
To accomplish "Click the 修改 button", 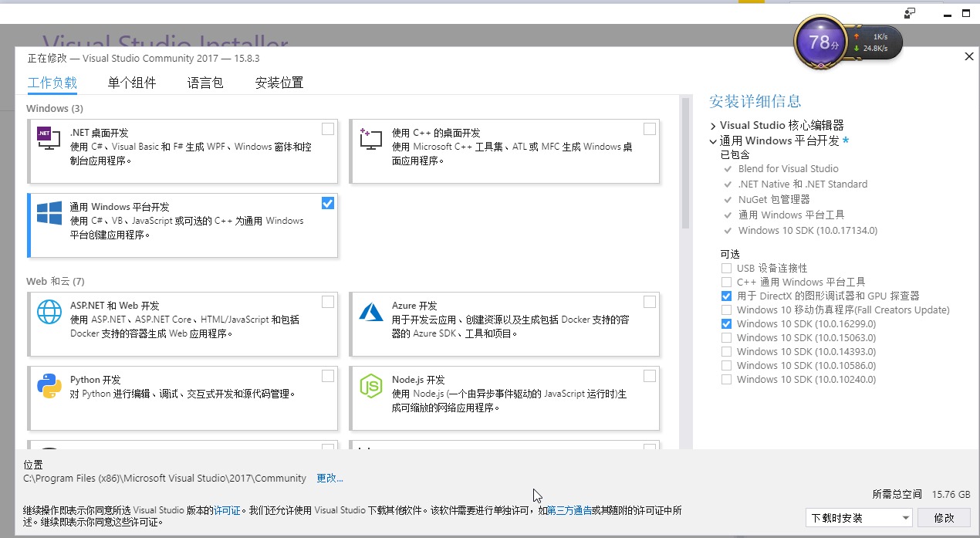I will pos(945,518).
